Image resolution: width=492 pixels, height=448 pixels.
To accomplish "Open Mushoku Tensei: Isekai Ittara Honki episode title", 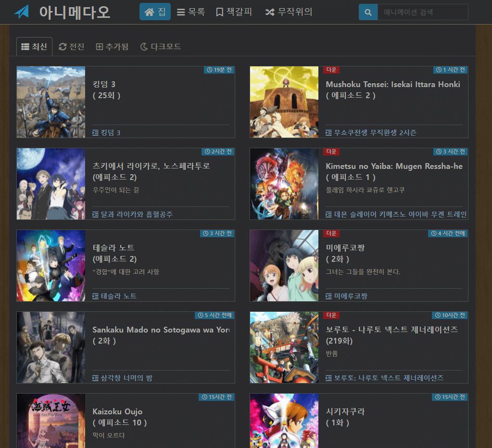I will [393, 90].
